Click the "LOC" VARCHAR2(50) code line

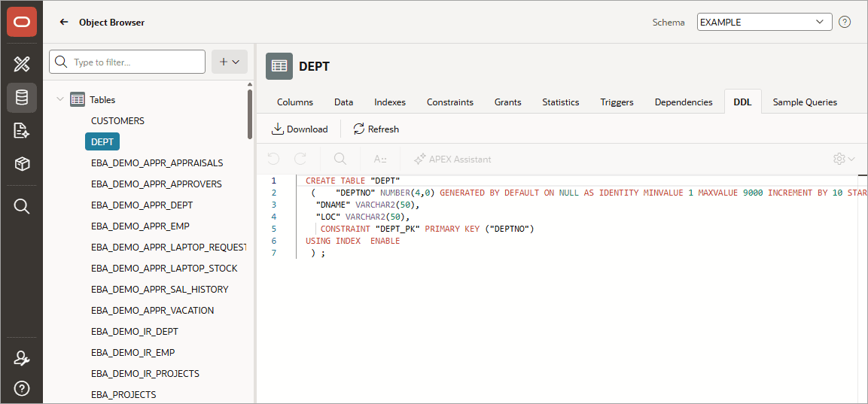[363, 217]
